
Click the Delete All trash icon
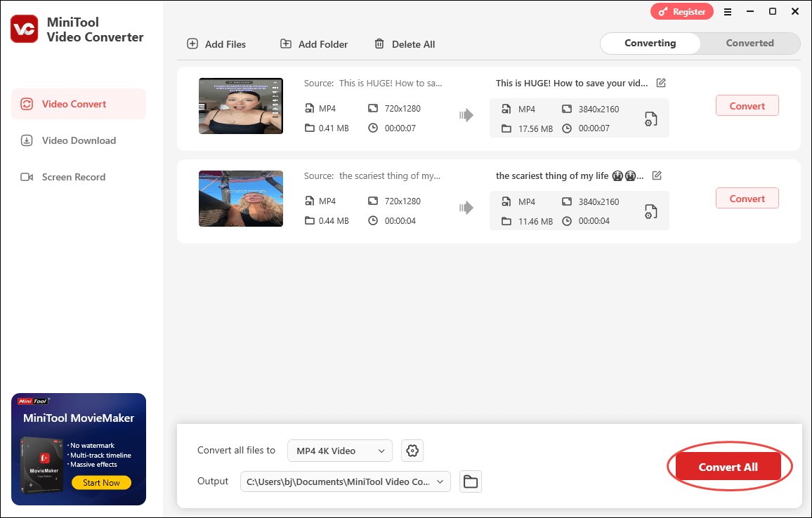click(379, 44)
